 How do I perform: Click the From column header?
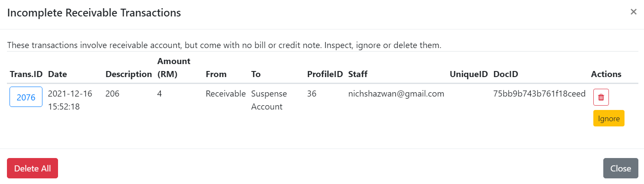point(216,74)
